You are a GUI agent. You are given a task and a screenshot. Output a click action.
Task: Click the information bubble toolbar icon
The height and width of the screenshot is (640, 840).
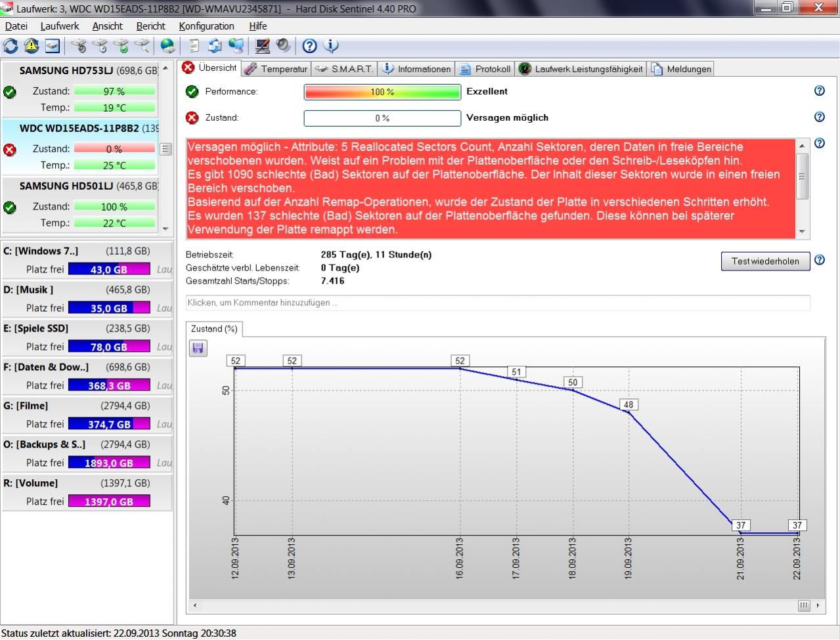click(330, 46)
